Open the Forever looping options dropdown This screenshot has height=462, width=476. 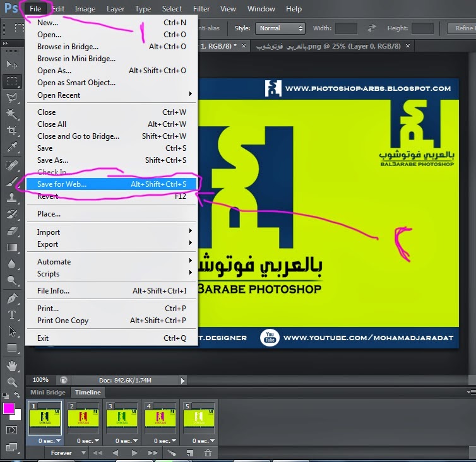tap(68, 453)
